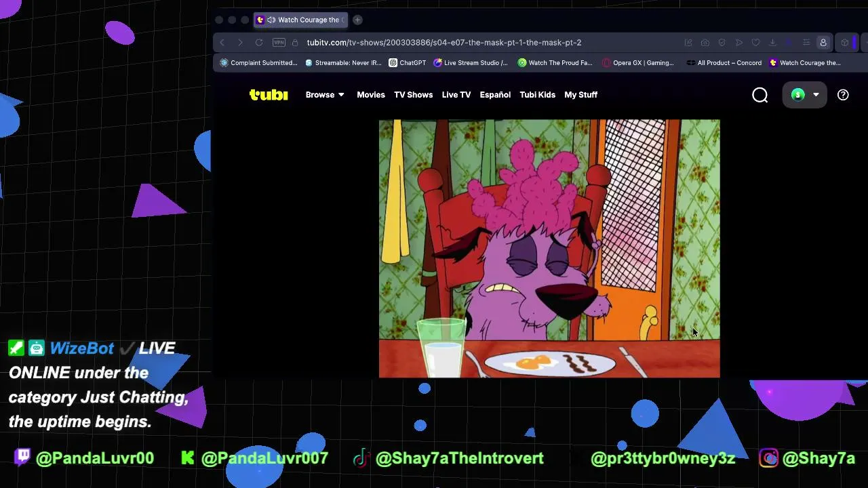Viewport: 868px width, 488px height.
Task: Open the Tubi help question mark icon
Action: (x=843, y=95)
